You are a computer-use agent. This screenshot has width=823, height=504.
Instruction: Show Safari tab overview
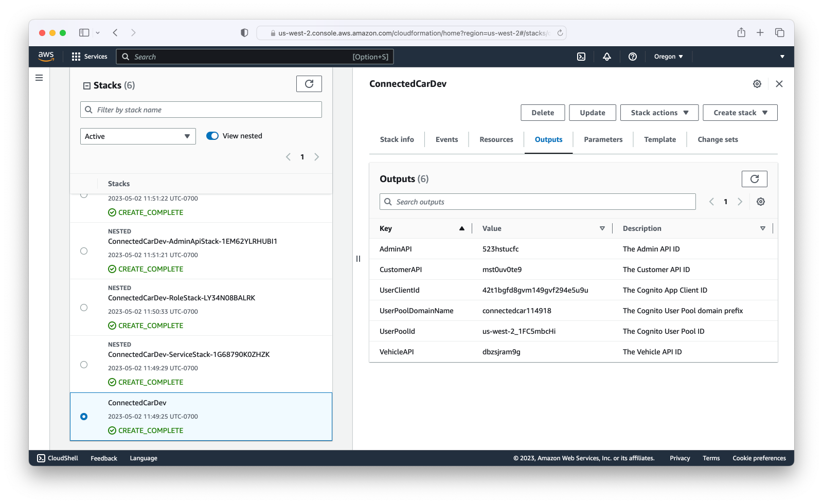[x=780, y=33]
